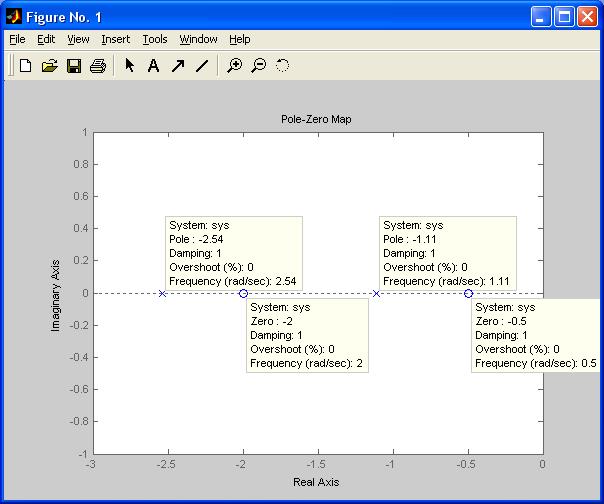This screenshot has height=504, width=604.
Task: Open the File menu
Action: tap(17, 39)
